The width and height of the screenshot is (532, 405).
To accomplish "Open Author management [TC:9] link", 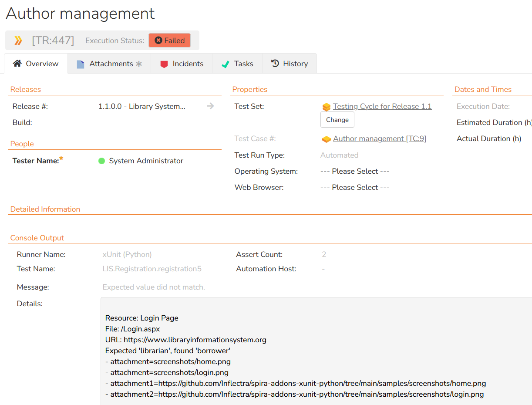I will click(x=379, y=138).
